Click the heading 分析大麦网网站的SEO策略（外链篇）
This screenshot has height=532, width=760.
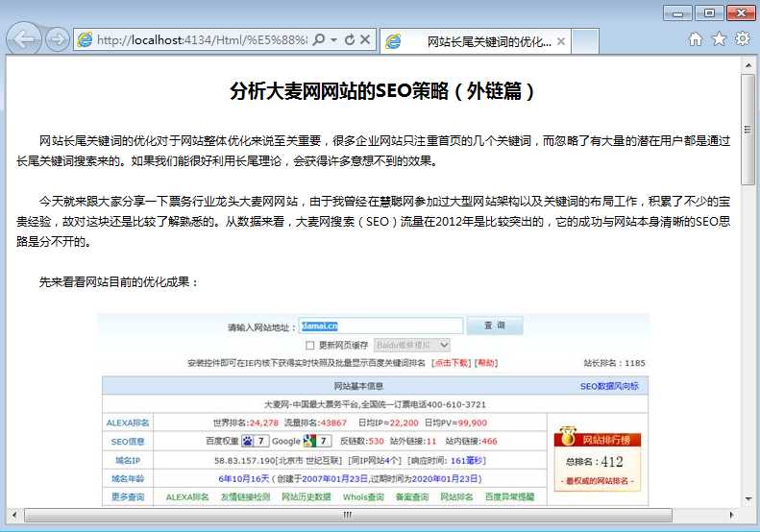[382, 91]
